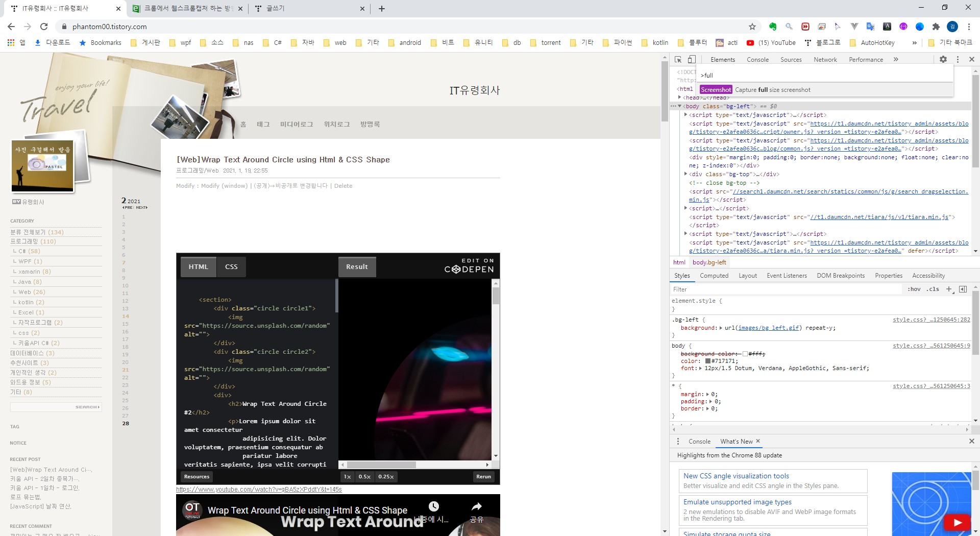Open the Network tab

pyautogui.click(x=825, y=60)
